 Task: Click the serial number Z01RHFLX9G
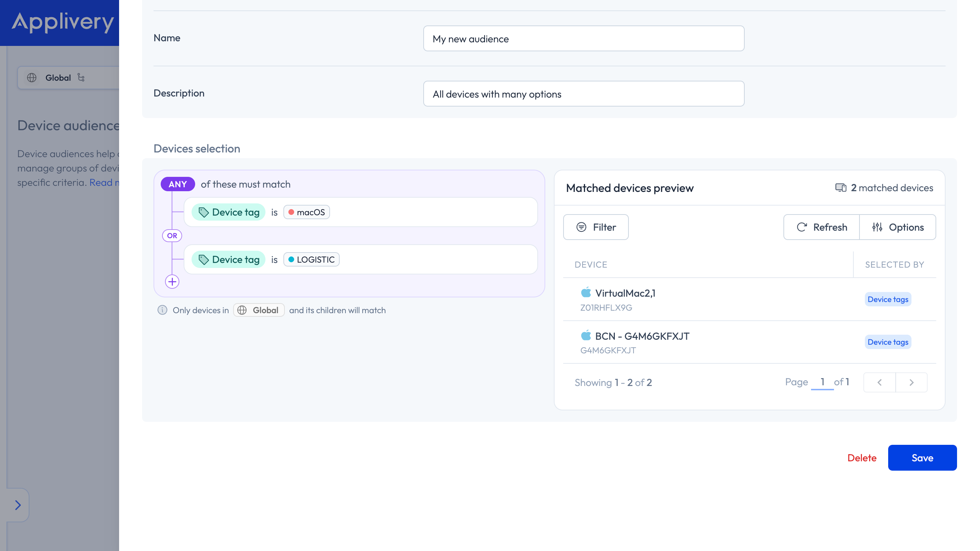(606, 307)
